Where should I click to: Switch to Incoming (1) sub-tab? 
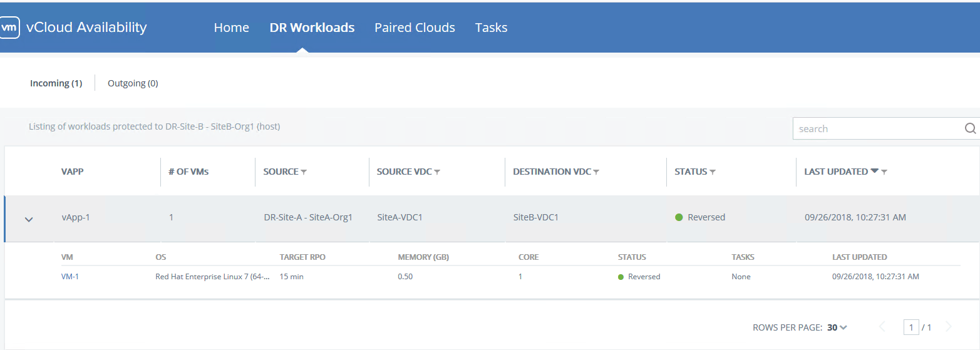pyautogui.click(x=56, y=83)
